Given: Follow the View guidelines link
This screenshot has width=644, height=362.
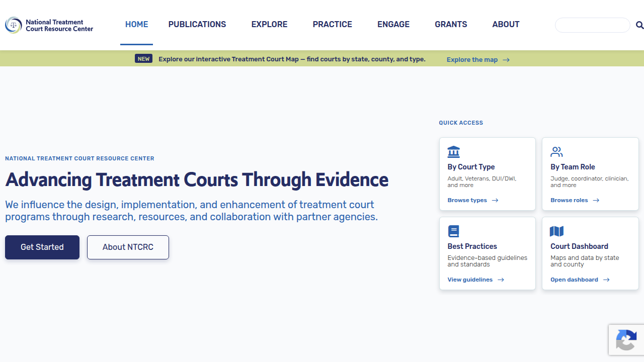Looking at the screenshot, I should pos(476,280).
